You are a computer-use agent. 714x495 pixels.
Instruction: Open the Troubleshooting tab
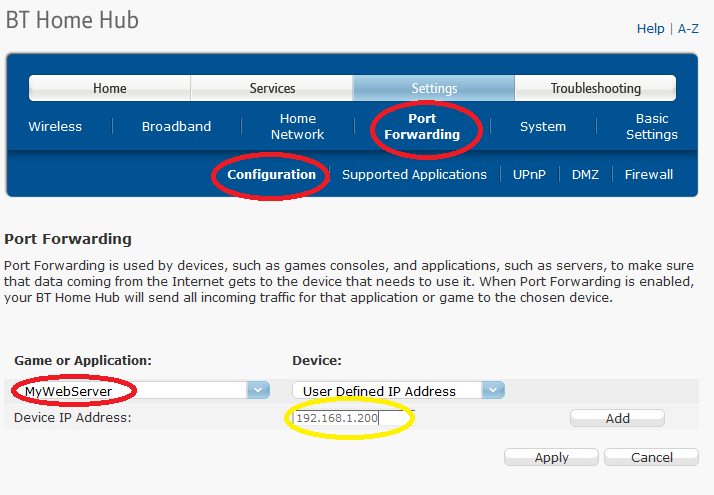(596, 88)
